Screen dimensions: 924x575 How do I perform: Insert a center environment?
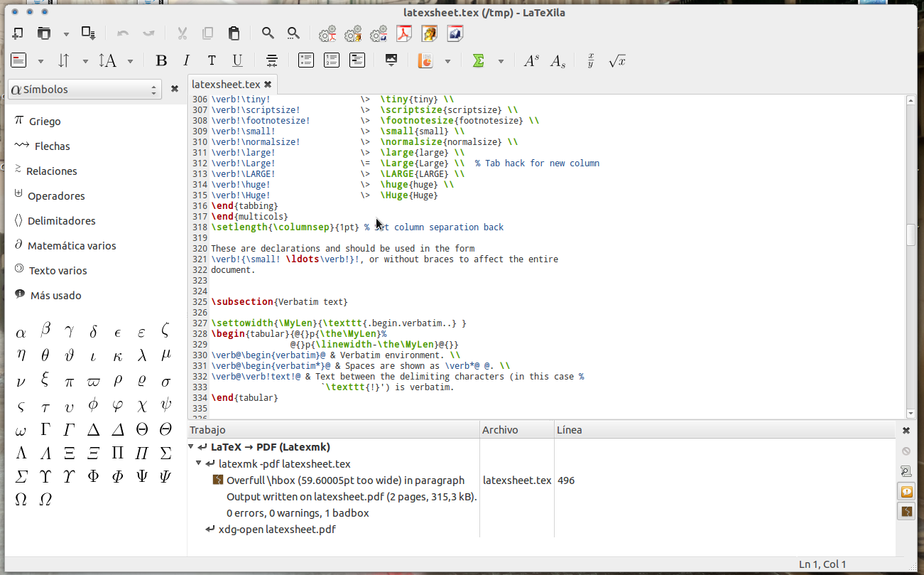271,61
